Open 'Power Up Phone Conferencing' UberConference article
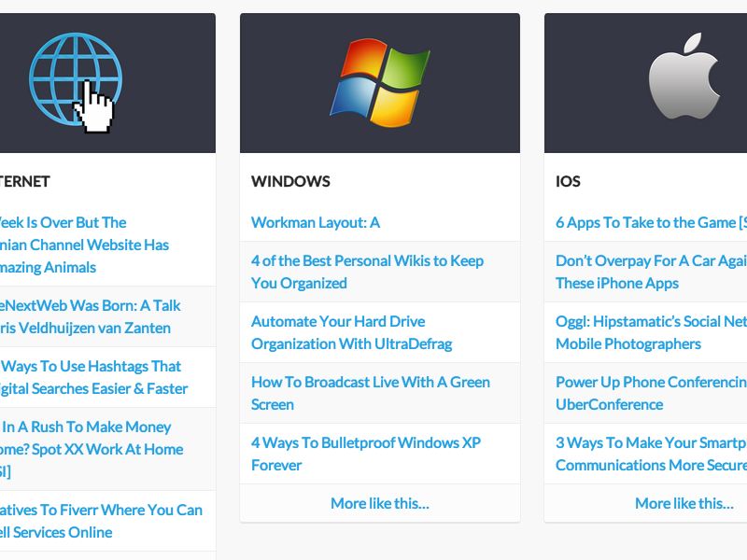Viewport: 747px width, 560px height. (651, 393)
